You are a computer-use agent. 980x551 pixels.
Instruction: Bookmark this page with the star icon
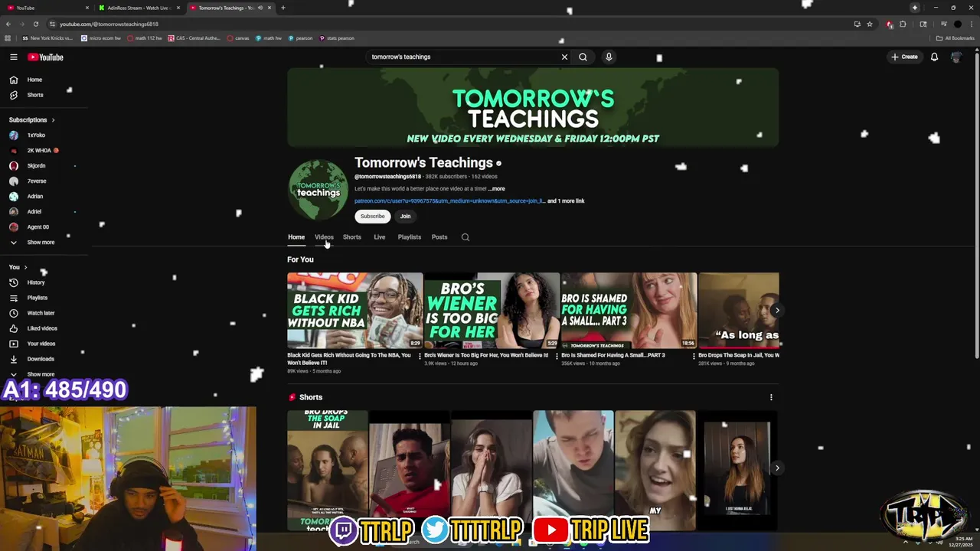[x=870, y=24]
